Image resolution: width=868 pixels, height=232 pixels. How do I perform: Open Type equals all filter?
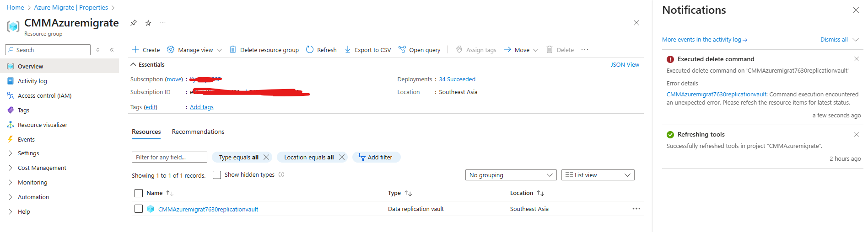point(238,157)
